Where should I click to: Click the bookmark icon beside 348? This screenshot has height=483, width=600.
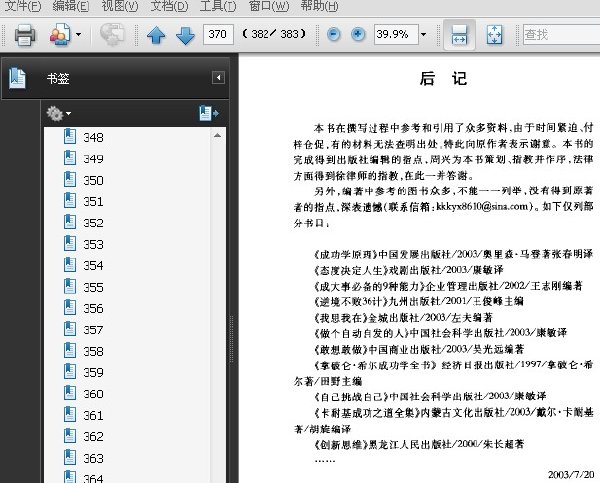70,136
